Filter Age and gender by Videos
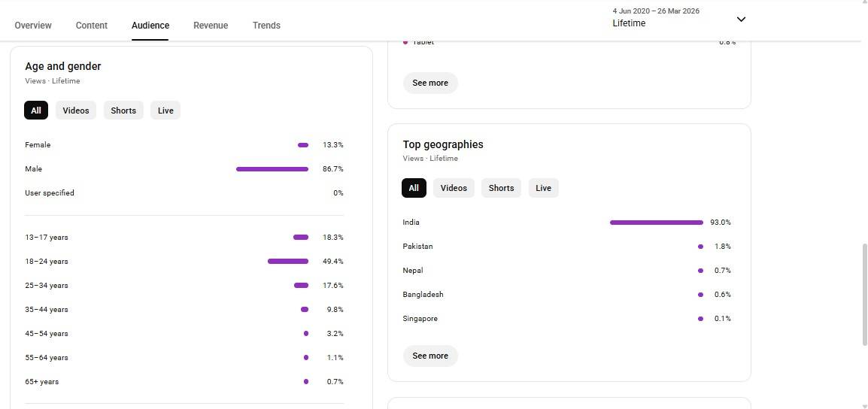The width and height of the screenshot is (868, 409). coord(76,111)
